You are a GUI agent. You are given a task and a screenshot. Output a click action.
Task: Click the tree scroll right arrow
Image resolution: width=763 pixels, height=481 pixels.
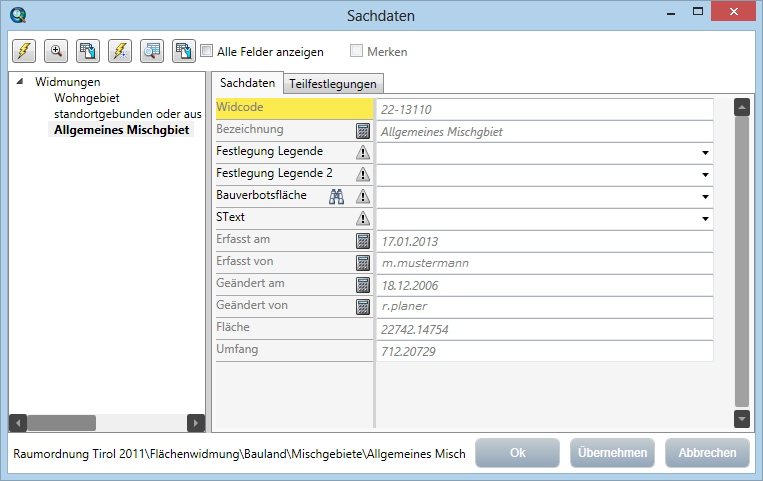pyautogui.click(x=196, y=423)
